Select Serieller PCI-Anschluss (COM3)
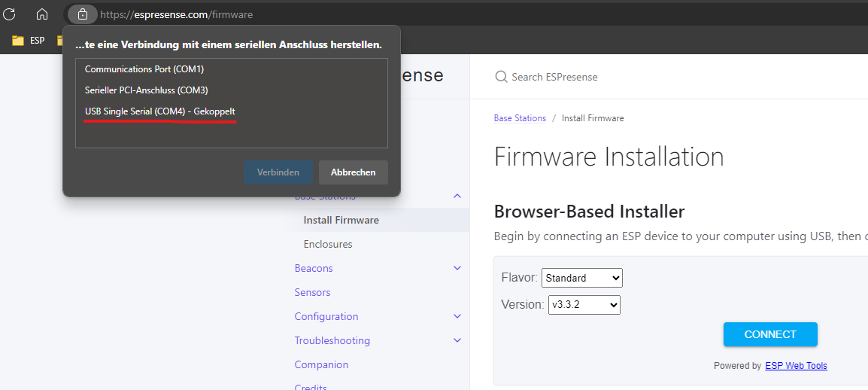Viewport: 868px width, 390px height. (232, 90)
